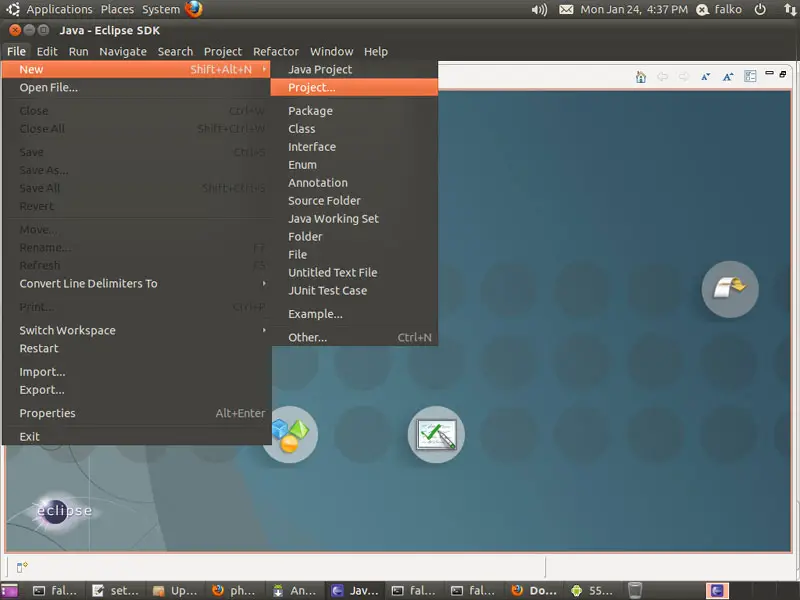Open the Trash icon in bottom panel
800x600 pixels.
point(635,590)
